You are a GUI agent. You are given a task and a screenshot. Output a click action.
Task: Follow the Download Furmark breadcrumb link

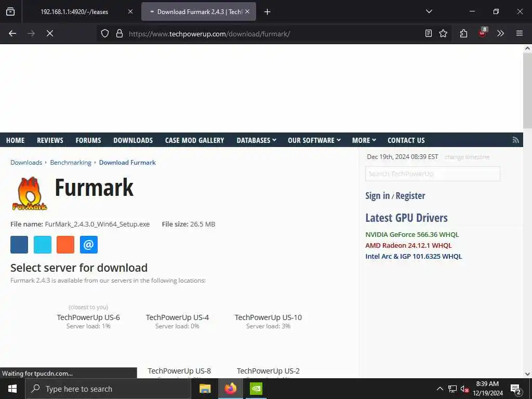(x=127, y=163)
